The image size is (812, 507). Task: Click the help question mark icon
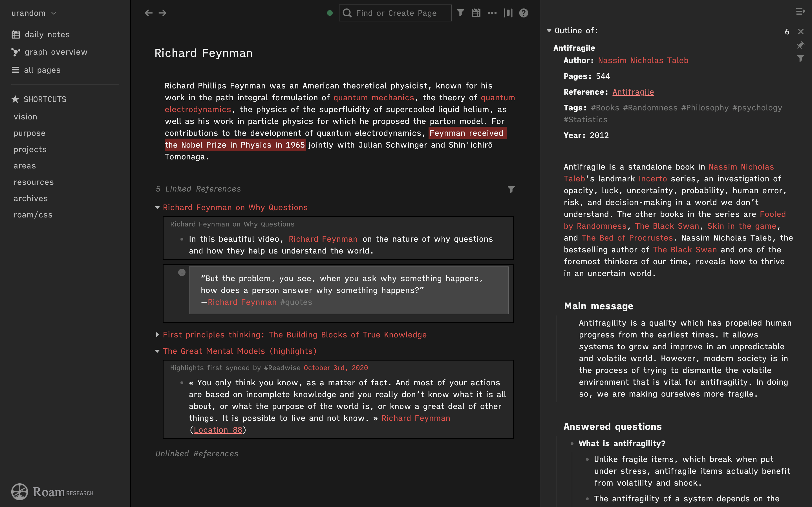click(x=524, y=13)
